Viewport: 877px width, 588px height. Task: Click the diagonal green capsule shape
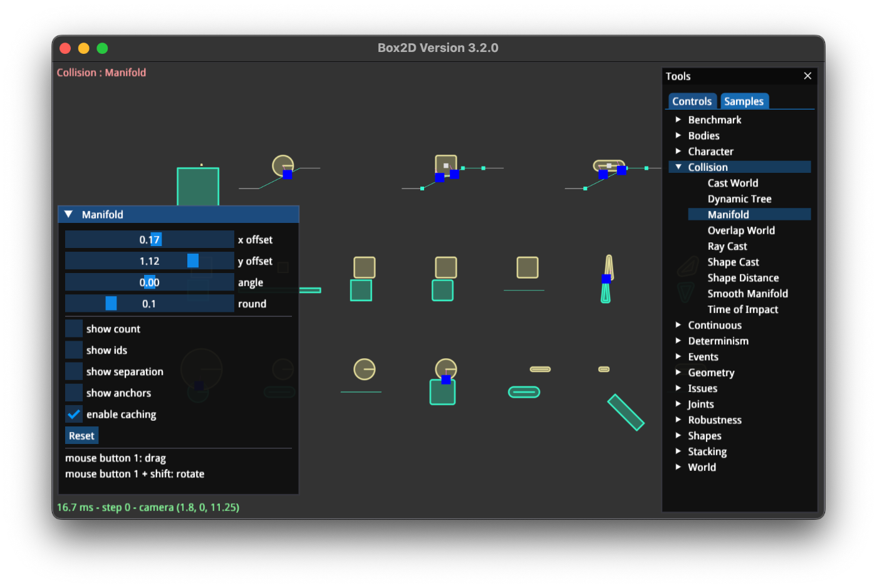pyautogui.click(x=626, y=412)
